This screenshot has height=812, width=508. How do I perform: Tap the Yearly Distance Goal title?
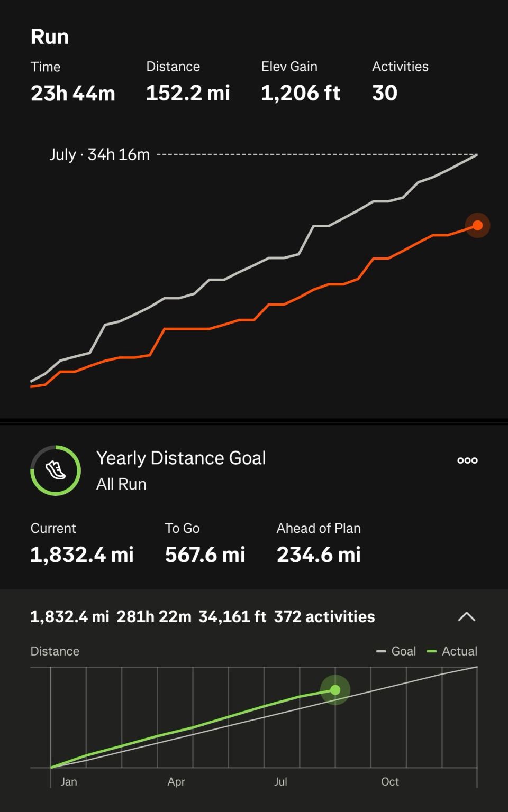(180, 458)
